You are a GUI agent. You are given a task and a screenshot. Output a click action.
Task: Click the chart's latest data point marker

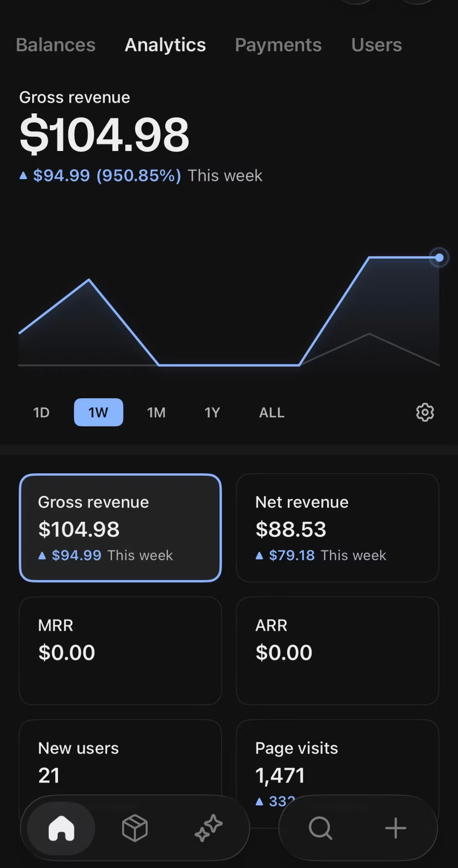(x=439, y=258)
